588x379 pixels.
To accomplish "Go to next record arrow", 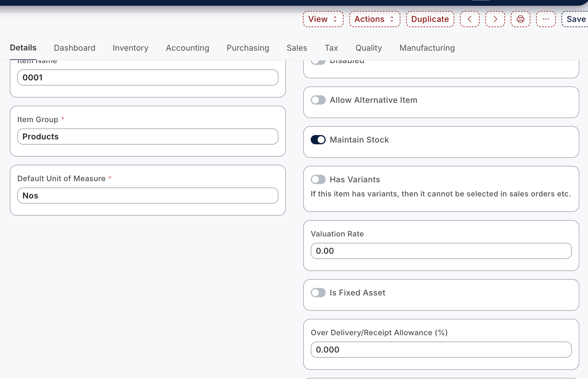I will pyautogui.click(x=495, y=19).
